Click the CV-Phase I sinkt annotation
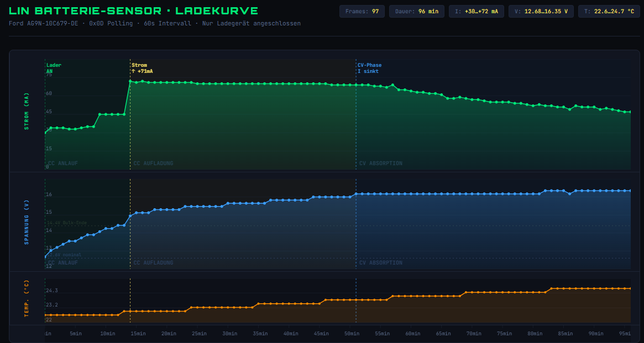Screen dimensions: 644x343 [369, 68]
